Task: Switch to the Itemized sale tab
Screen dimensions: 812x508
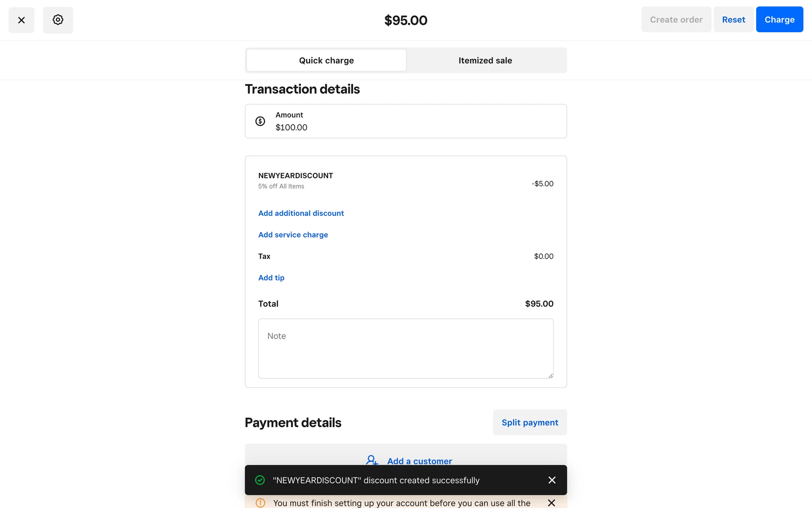Action: click(x=485, y=61)
